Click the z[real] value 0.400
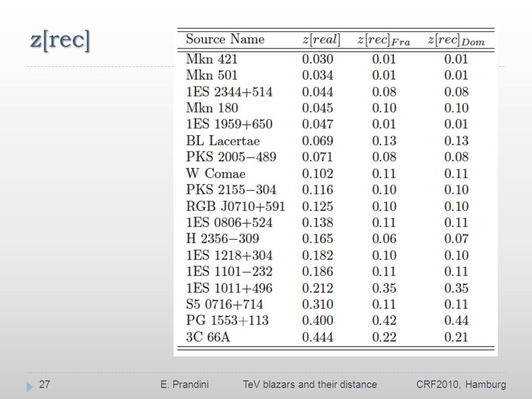The height and width of the screenshot is (399, 532). click(x=318, y=320)
